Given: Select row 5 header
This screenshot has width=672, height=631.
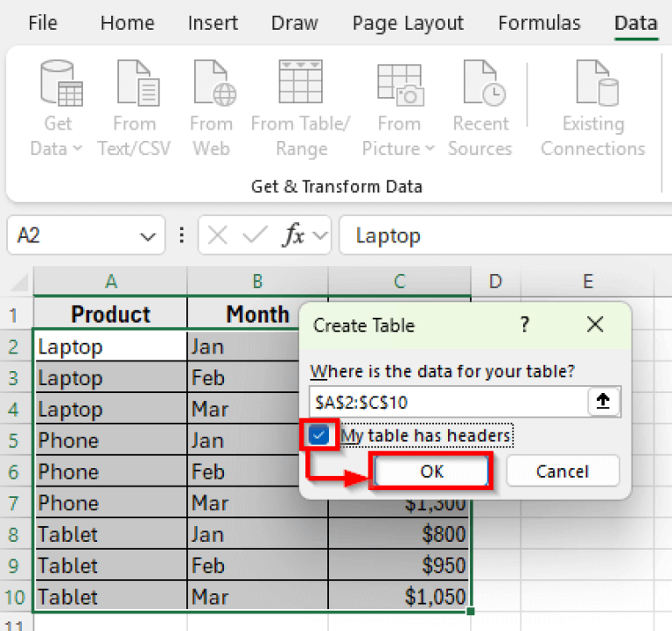Looking at the screenshot, I should tap(17, 440).
